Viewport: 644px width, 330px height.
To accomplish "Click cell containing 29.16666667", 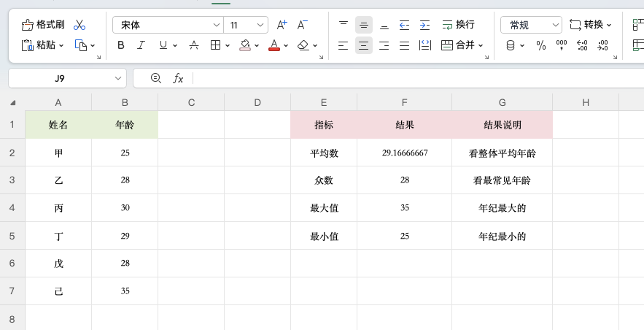I will [x=405, y=153].
